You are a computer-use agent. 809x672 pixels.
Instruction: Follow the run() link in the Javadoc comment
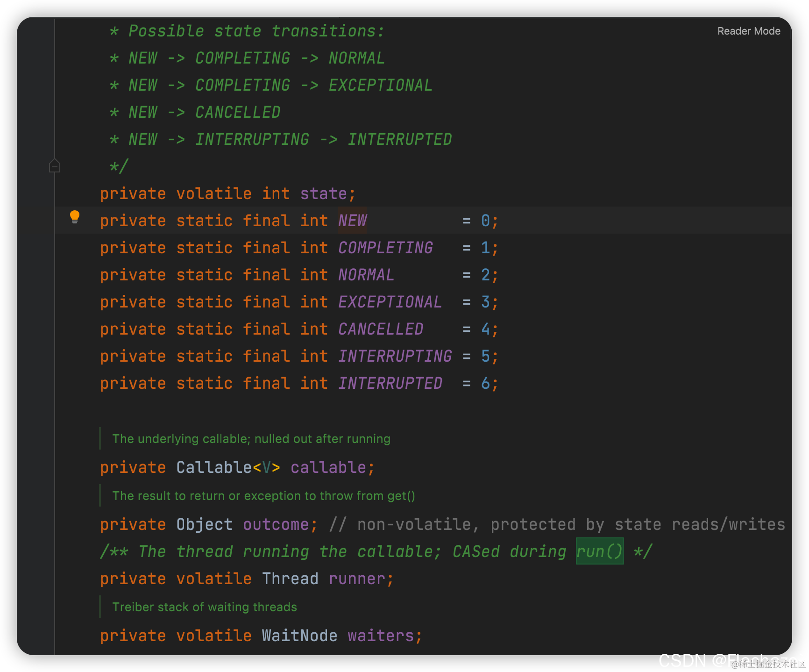(x=599, y=551)
